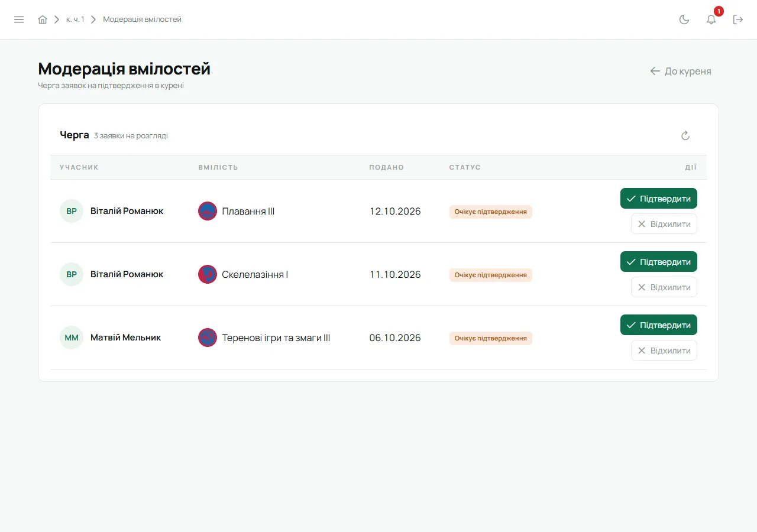
Task: Click the Черга section title
Action: coord(75,135)
